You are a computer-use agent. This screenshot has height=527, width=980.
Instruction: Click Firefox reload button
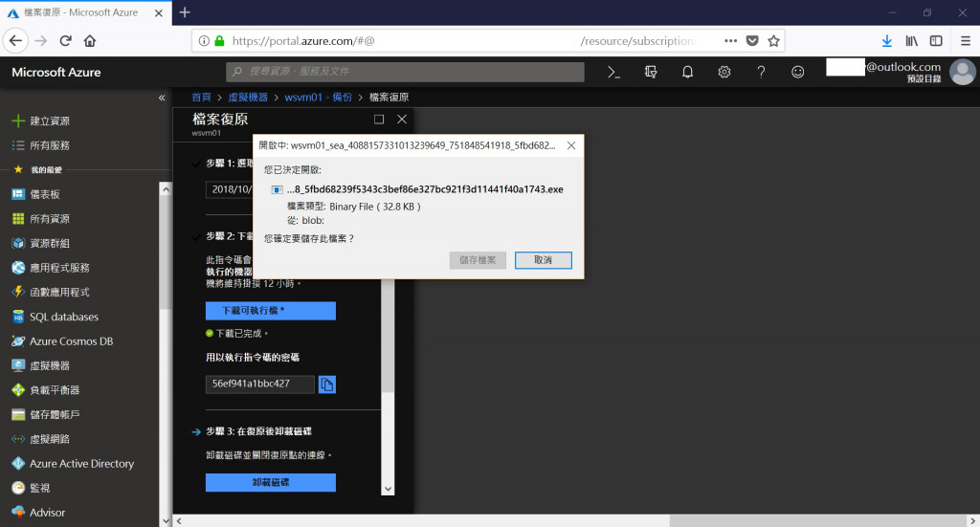coord(66,41)
